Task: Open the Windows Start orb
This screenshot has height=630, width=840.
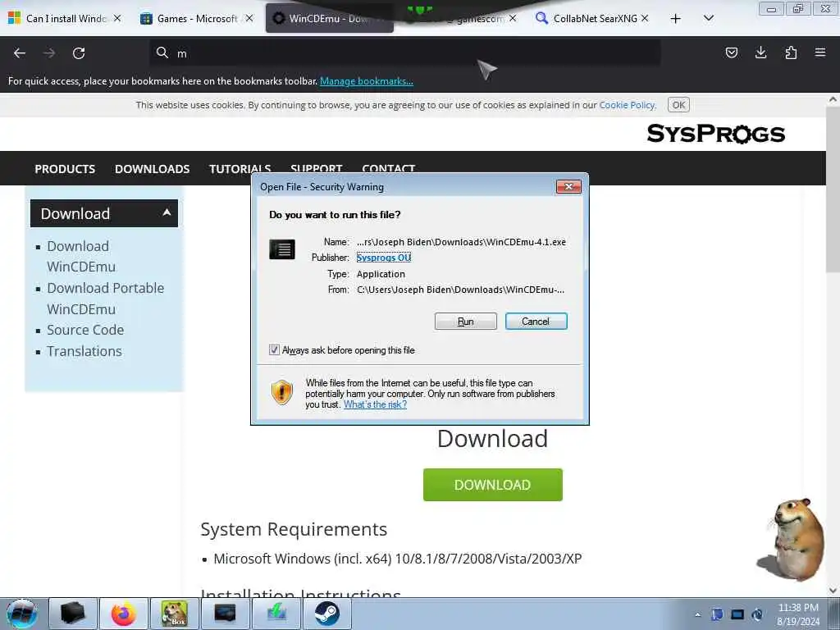Action: pyautogui.click(x=22, y=614)
